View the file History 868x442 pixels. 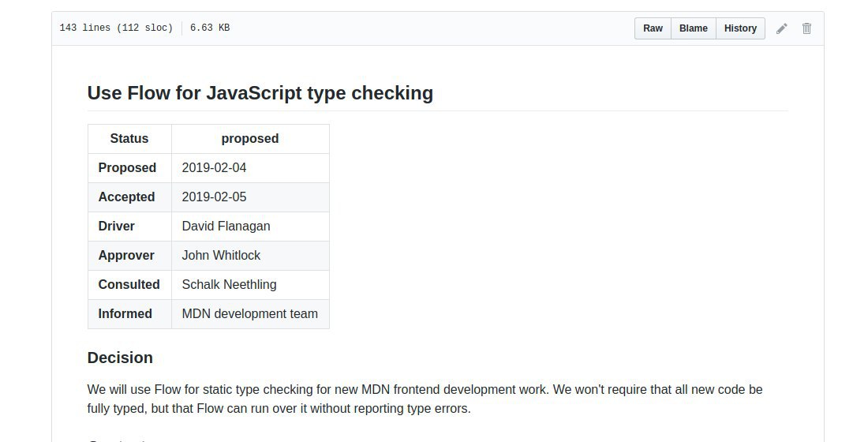pyautogui.click(x=740, y=28)
